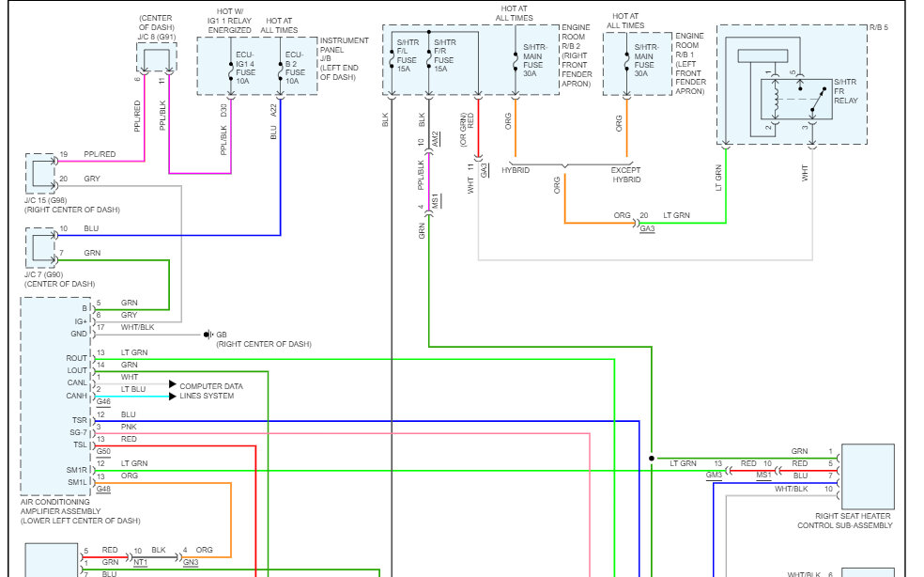Click the A22 pin label
924x577 pixels.
coord(273,110)
